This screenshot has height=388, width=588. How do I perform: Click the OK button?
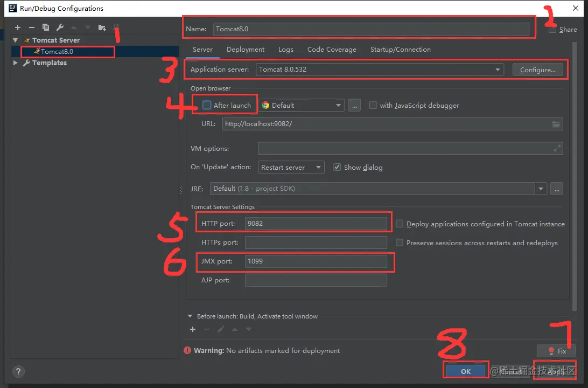click(466, 371)
